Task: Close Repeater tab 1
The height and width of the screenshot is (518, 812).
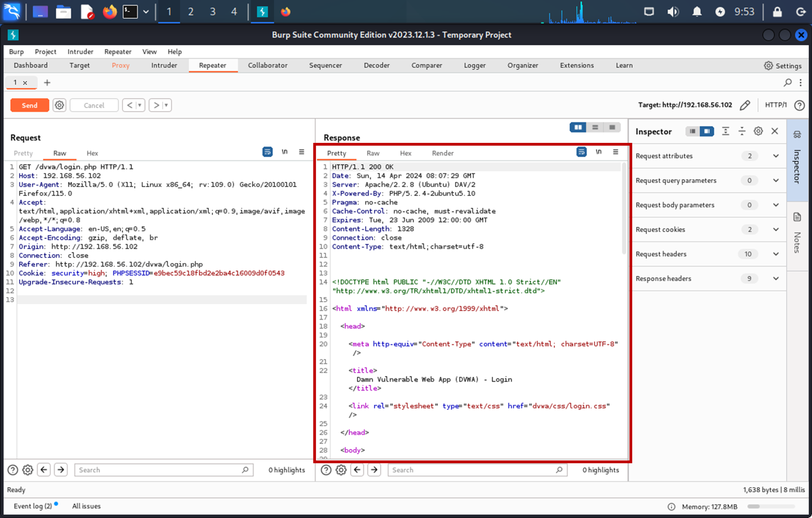Action: pyautogui.click(x=25, y=83)
